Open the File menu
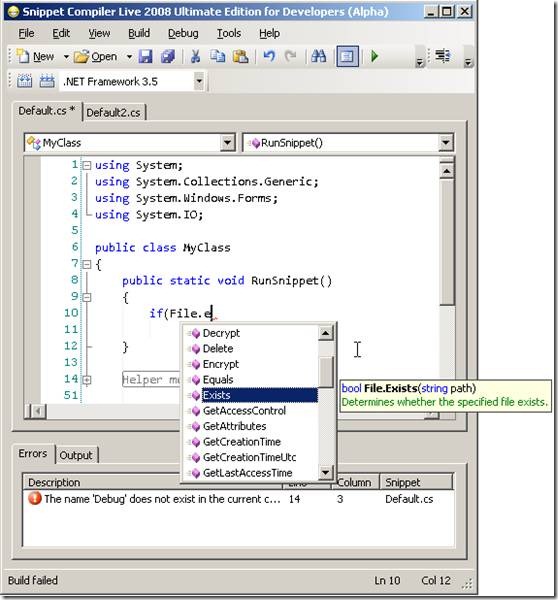Viewport: 558px width, 600px height. pyautogui.click(x=26, y=34)
